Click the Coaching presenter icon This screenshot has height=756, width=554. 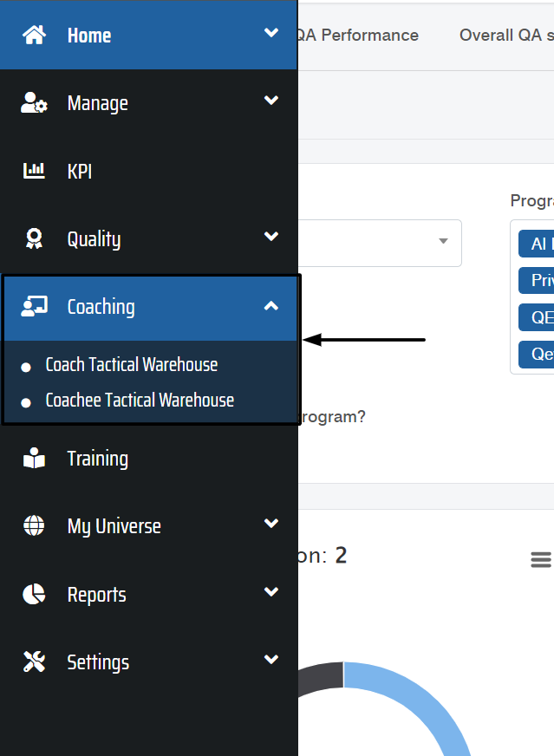click(34, 307)
